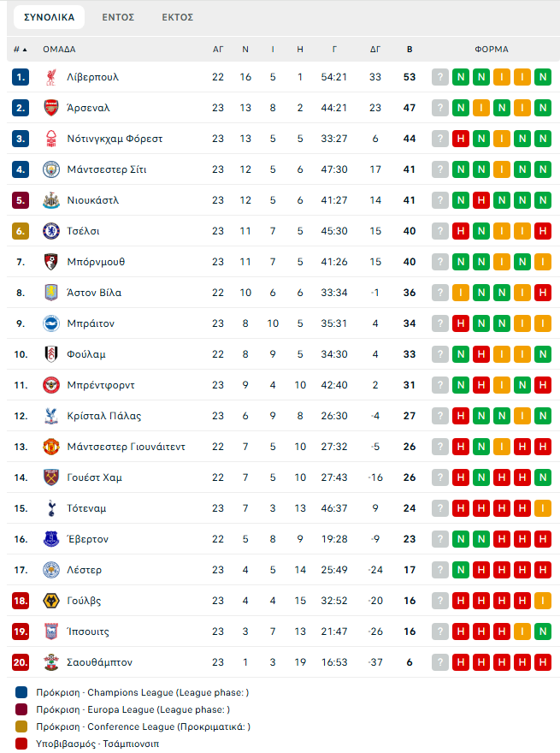The image size is (560, 753).
Task: Click the Tottenham cockerel crest icon
Action: [50, 508]
